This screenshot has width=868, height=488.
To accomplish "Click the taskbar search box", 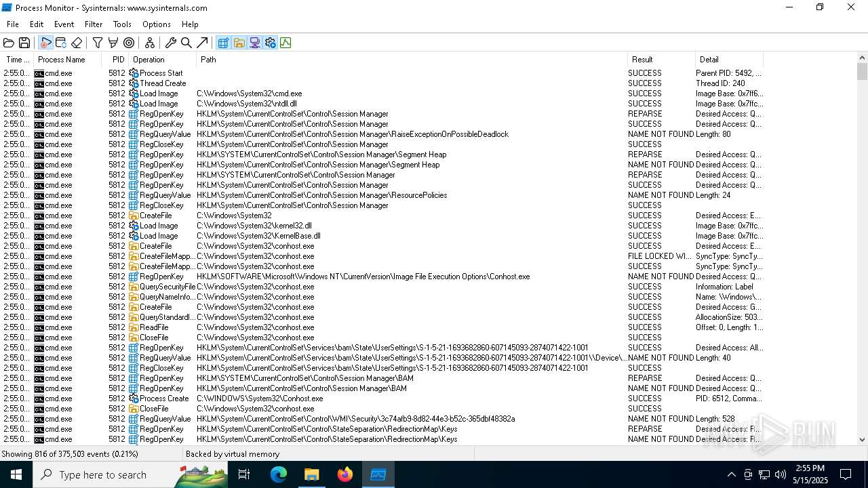I will coord(130,474).
